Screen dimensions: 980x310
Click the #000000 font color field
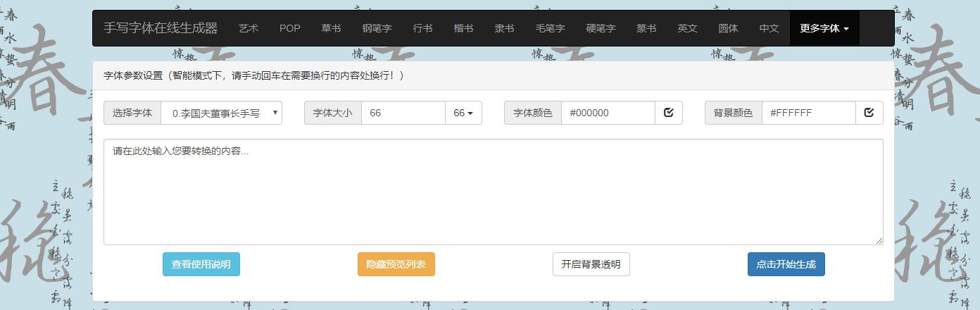pyautogui.click(x=608, y=113)
